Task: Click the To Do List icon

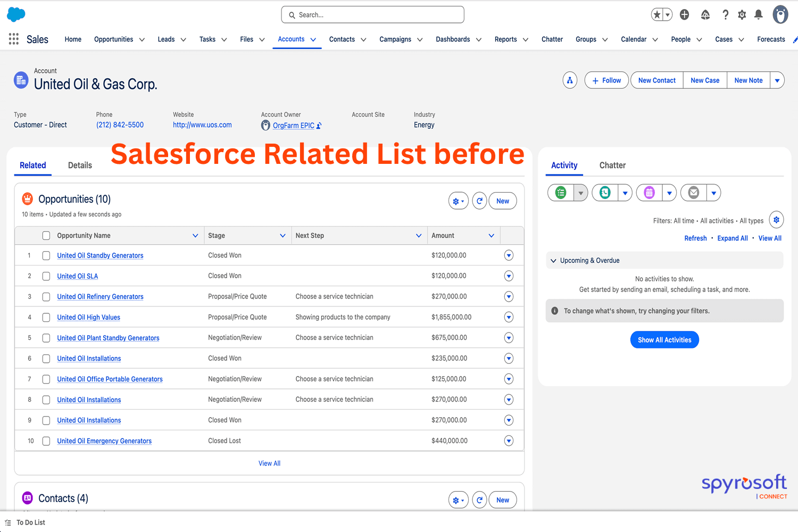Action: coord(8,522)
